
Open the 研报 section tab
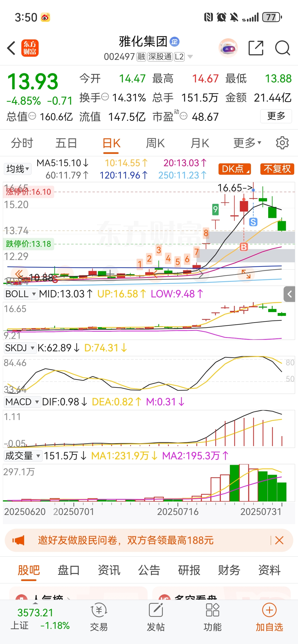[x=189, y=570]
